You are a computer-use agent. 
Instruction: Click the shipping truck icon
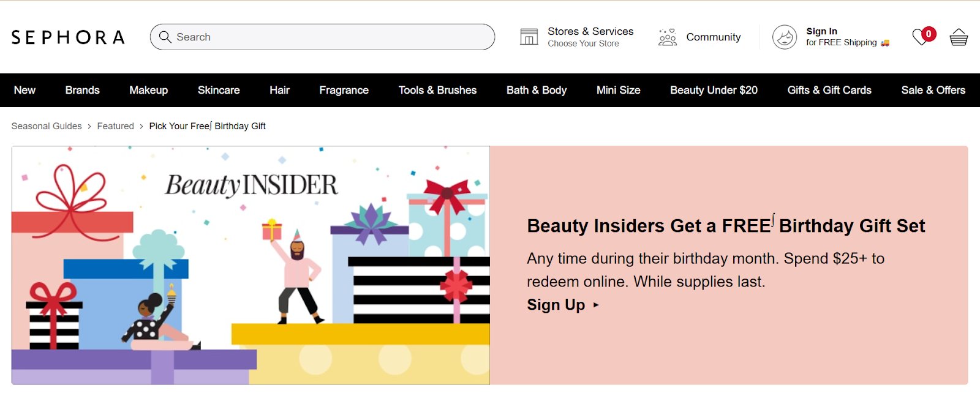coord(885,43)
